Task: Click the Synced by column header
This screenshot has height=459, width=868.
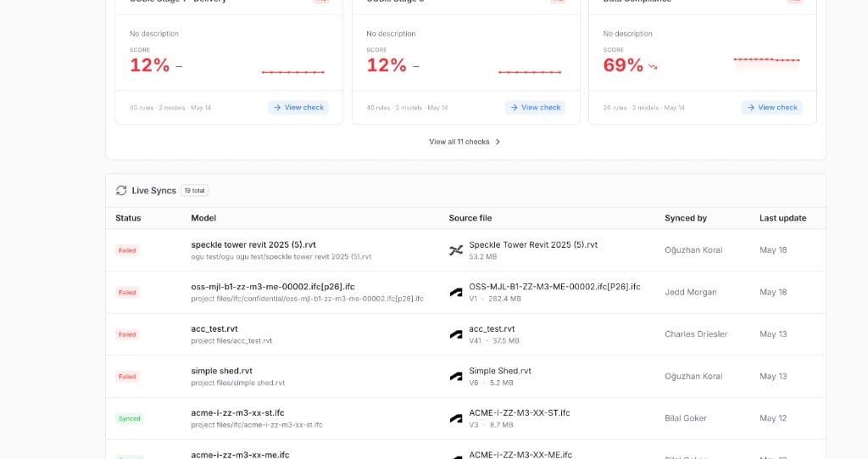Action: tap(685, 218)
